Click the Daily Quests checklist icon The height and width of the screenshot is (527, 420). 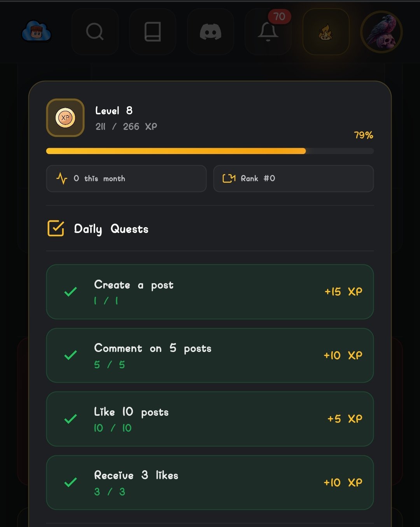point(56,228)
